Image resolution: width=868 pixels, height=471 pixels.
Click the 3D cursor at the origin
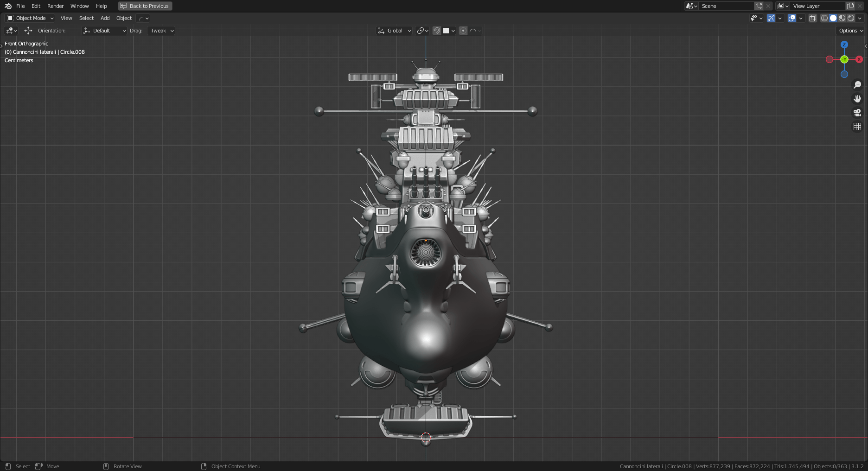426,437
